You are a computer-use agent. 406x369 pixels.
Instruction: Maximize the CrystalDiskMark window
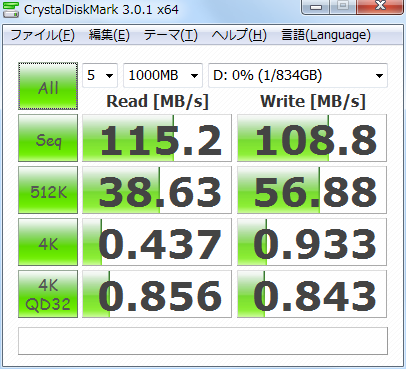coord(343,7)
